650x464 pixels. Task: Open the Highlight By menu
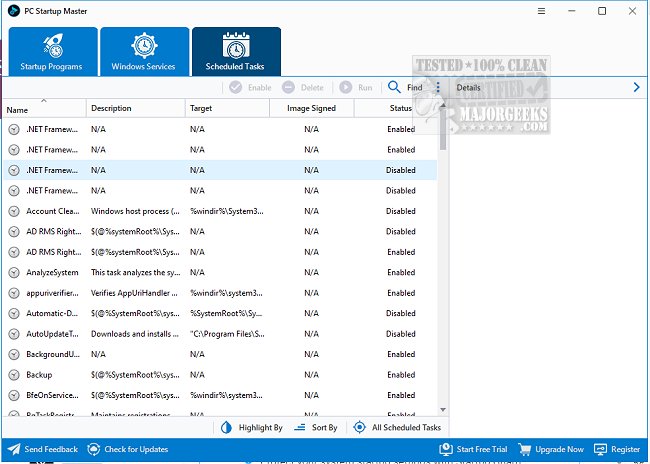click(252, 428)
